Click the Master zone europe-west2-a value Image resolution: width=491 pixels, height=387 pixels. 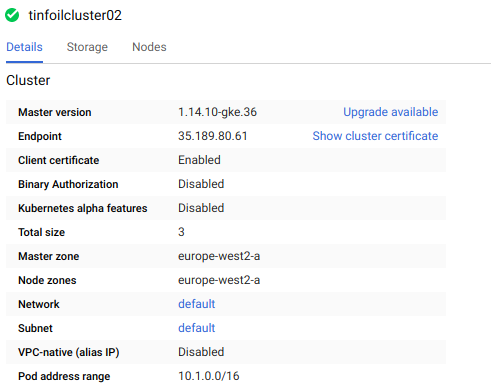(219, 256)
